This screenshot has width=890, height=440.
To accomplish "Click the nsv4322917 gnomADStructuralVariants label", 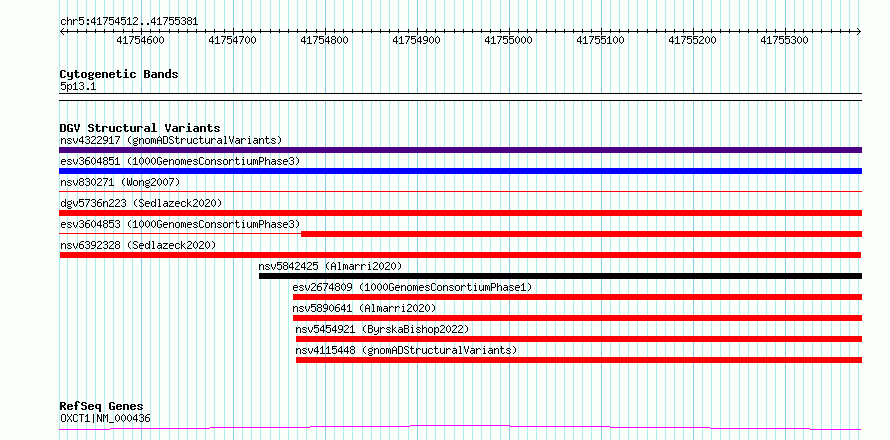I will (x=171, y=140).
